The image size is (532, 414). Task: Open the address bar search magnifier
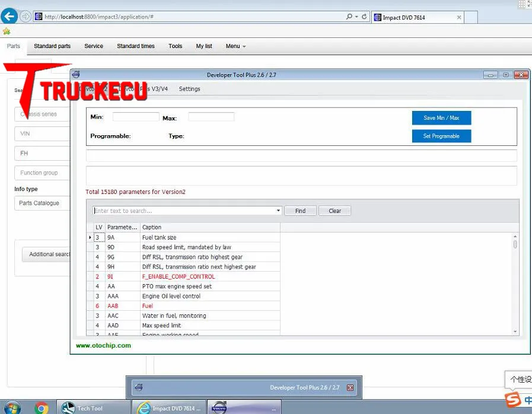pyautogui.click(x=349, y=16)
